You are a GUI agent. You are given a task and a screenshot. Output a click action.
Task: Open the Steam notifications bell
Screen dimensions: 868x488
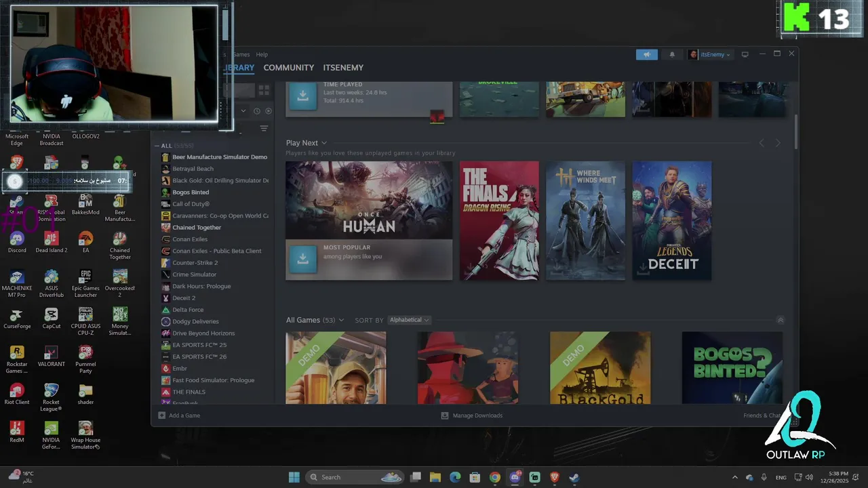[672, 54]
